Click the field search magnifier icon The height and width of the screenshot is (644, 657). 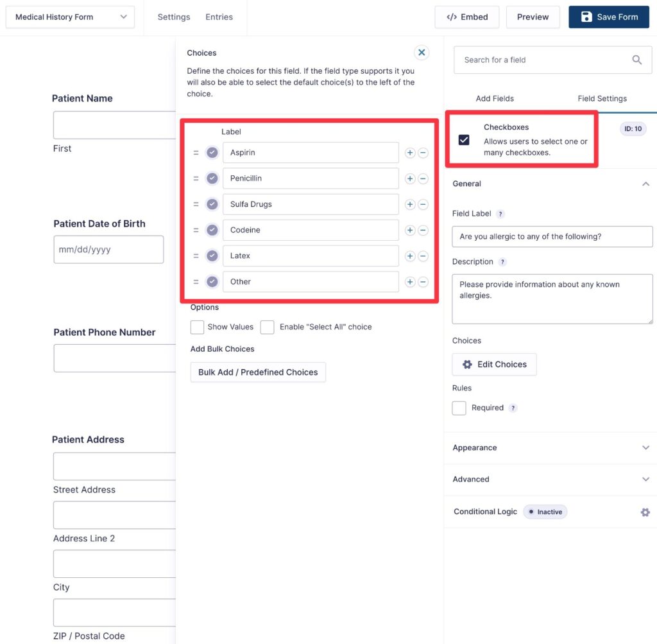636,59
